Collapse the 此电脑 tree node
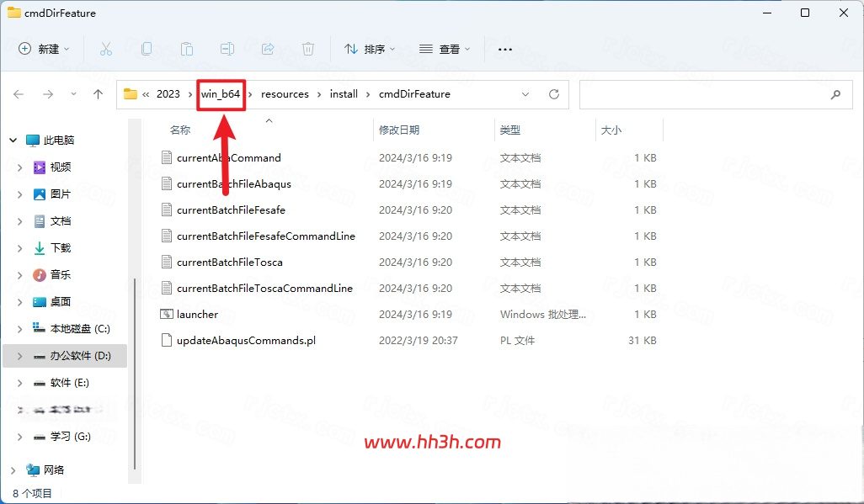The width and height of the screenshot is (864, 504). pos(13,141)
